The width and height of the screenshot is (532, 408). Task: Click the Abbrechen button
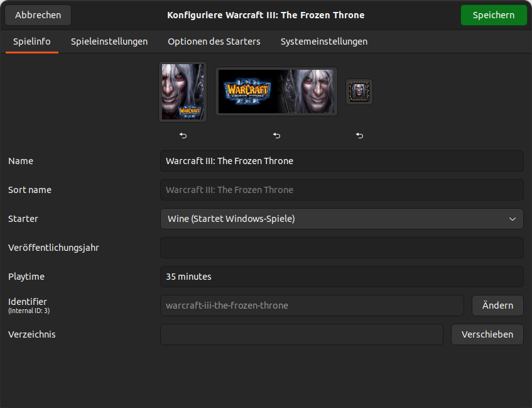[38, 15]
